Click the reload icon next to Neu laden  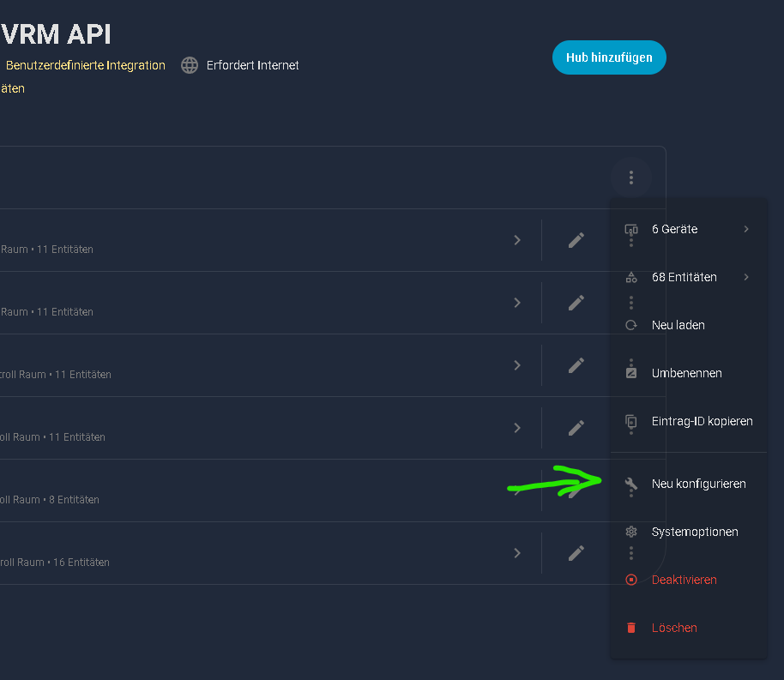pos(631,326)
